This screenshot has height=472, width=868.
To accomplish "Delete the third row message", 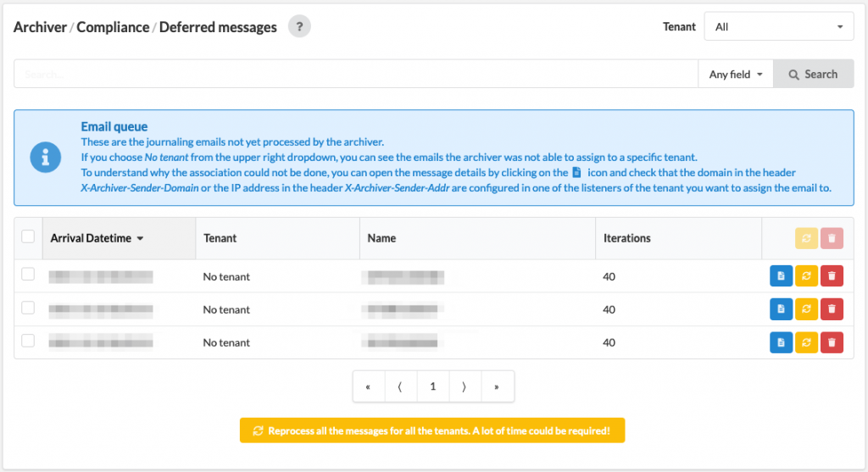I will click(832, 342).
